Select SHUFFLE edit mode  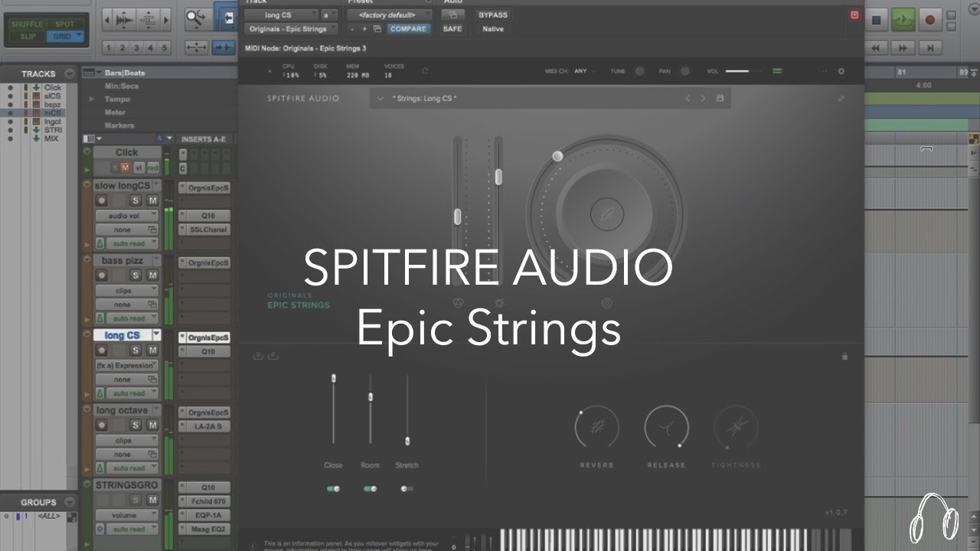(x=27, y=24)
